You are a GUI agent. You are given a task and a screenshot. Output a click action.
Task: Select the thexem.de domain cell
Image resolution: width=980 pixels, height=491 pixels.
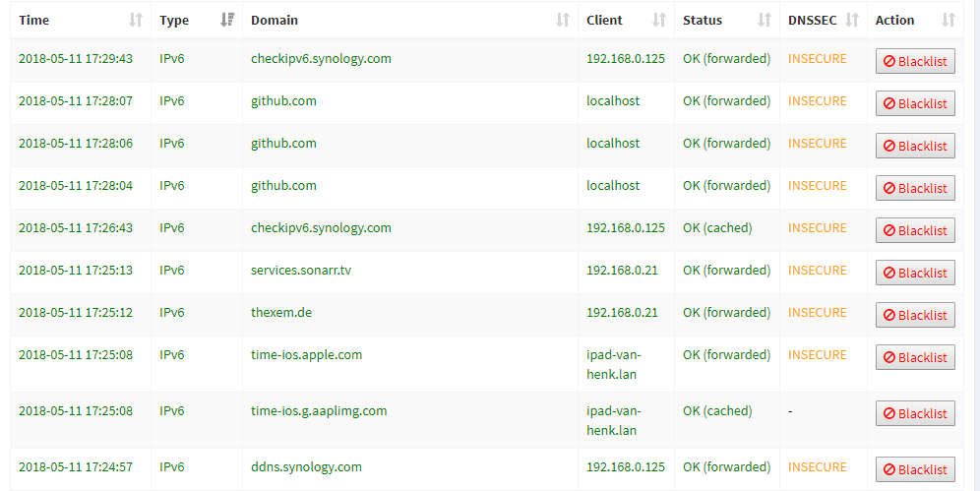(x=281, y=313)
